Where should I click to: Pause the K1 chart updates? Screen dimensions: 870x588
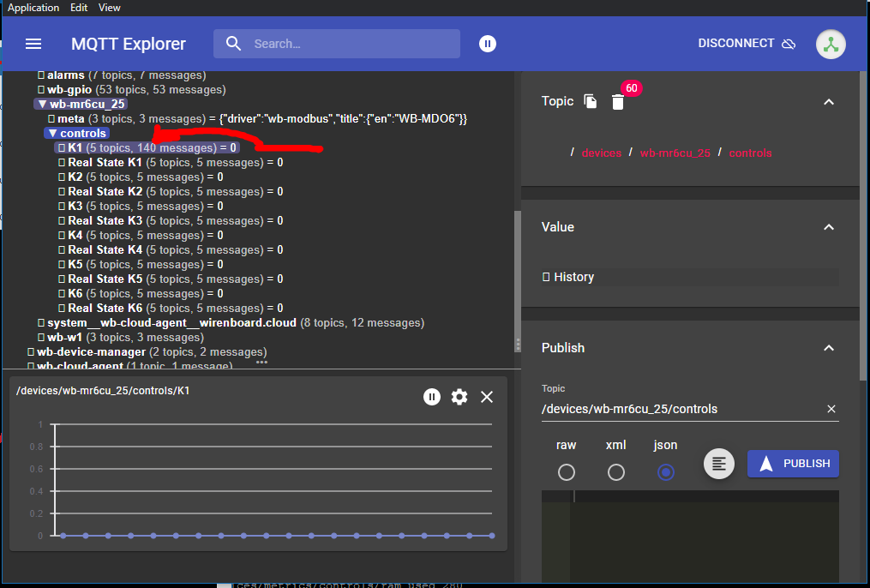[432, 397]
